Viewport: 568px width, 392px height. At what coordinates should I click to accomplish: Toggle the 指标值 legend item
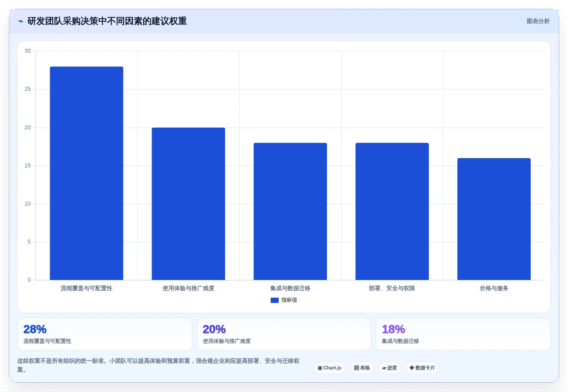click(x=284, y=300)
